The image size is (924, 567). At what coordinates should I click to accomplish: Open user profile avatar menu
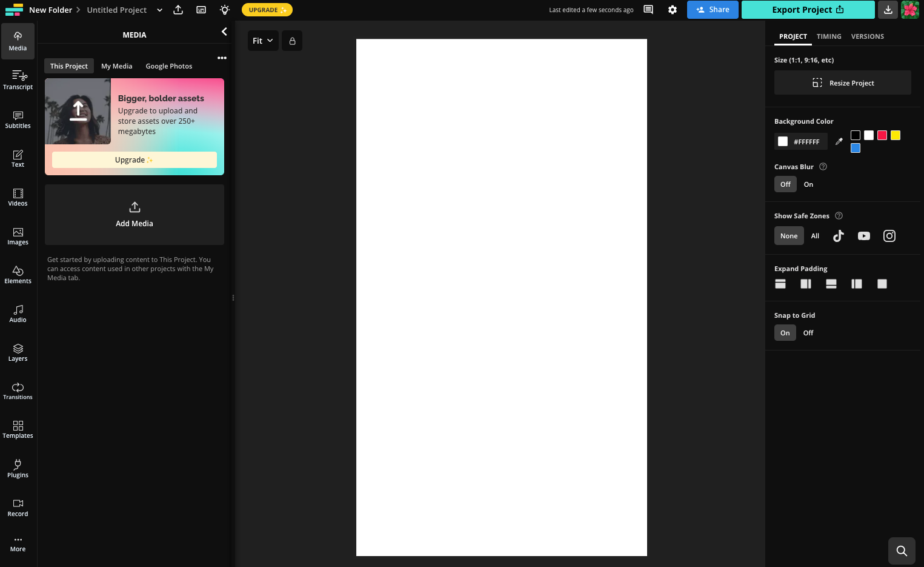(x=910, y=10)
